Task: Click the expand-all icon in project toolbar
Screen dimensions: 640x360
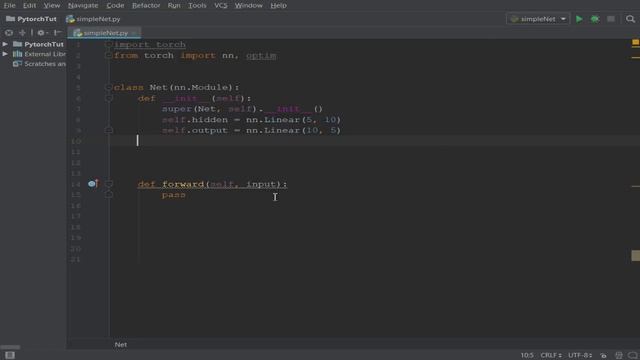Action: (x=22, y=33)
